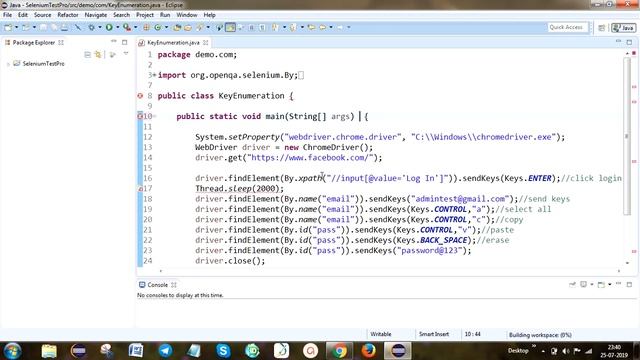The image size is (640, 360).
Task: Open the Search menu
Action: click(121, 15)
